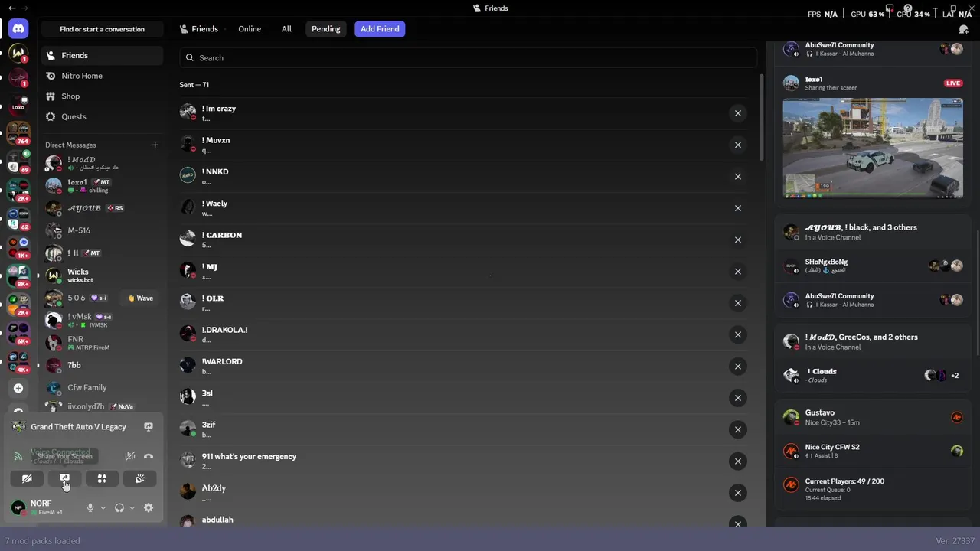Screen dimensions: 980x551
Task: Click Share Your Screen icon
Action: [64, 478]
